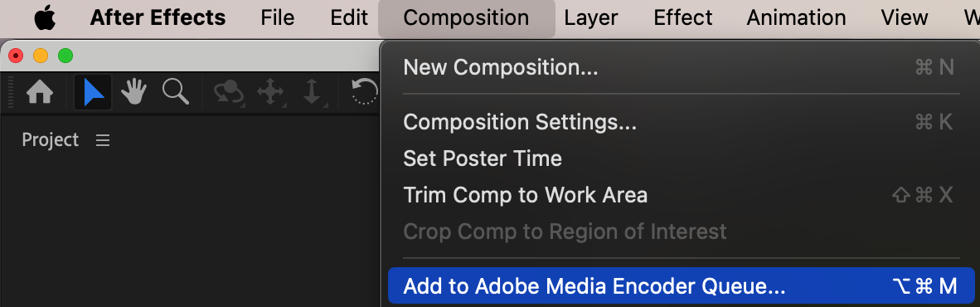
Task: Select Set Poster Time entry
Action: pyautogui.click(x=681, y=158)
